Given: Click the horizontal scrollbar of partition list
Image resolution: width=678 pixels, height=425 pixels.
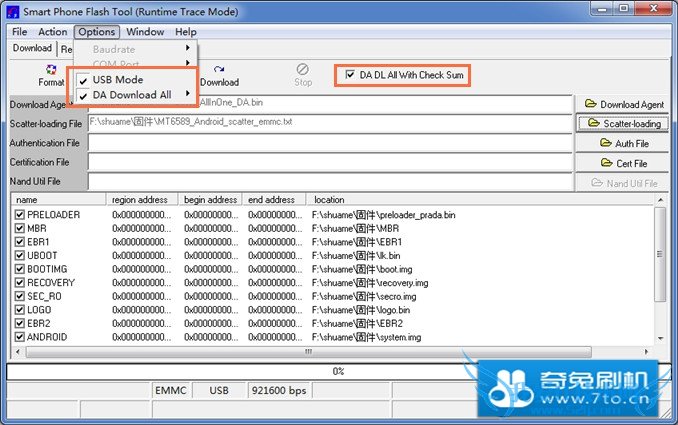Looking at the screenshot, I should (308, 352).
